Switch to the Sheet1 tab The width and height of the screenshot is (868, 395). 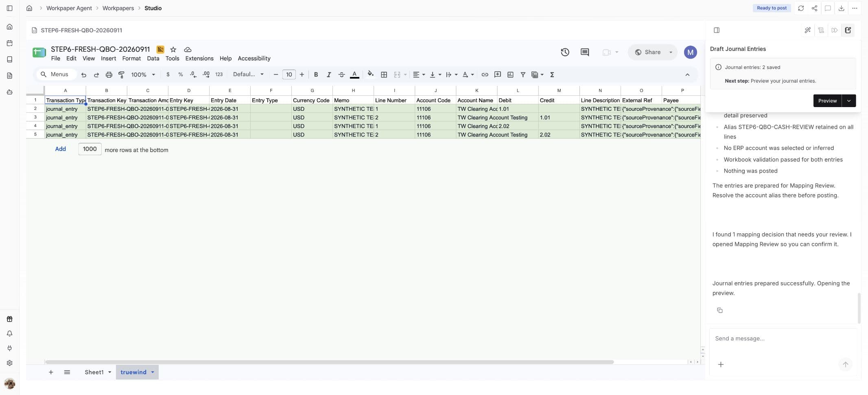click(94, 372)
